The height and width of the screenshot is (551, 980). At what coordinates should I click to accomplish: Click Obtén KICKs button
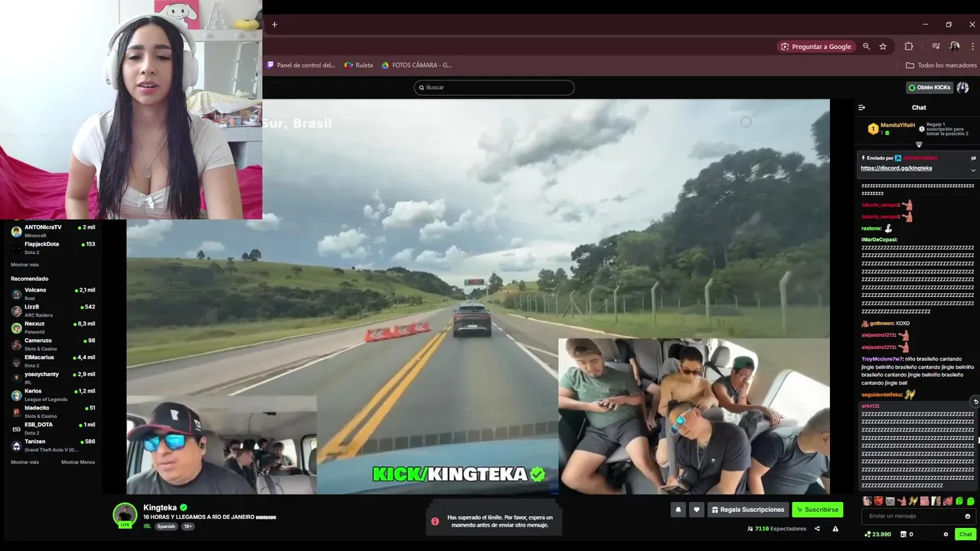click(929, 87)
